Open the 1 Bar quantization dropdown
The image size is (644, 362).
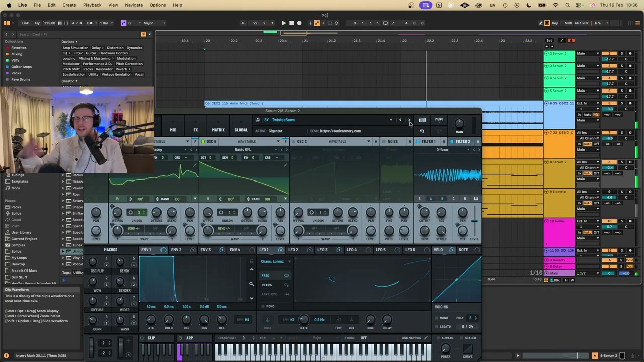click(107, 23)
